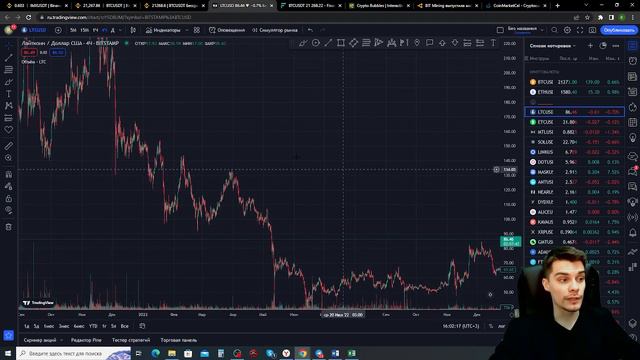Screen dimensions: 640x360
Task: Click the undo arrow in top toolbar
Action: click(310, 30)
